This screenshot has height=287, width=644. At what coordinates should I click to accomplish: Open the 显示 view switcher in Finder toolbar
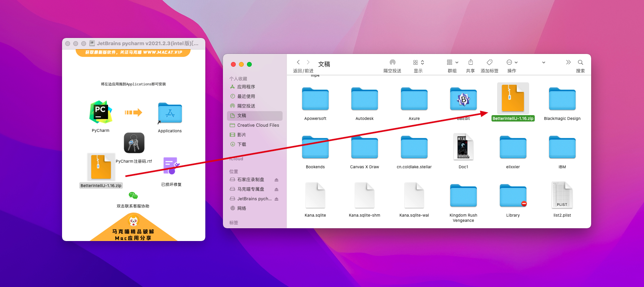pyautogui.click(x=418, y=62)
